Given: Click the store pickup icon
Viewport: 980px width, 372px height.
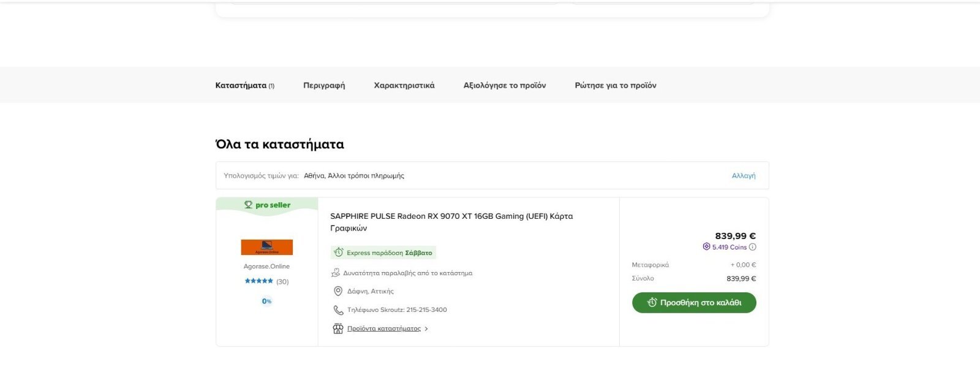Looking at the screenshot, I should point(336,273).
